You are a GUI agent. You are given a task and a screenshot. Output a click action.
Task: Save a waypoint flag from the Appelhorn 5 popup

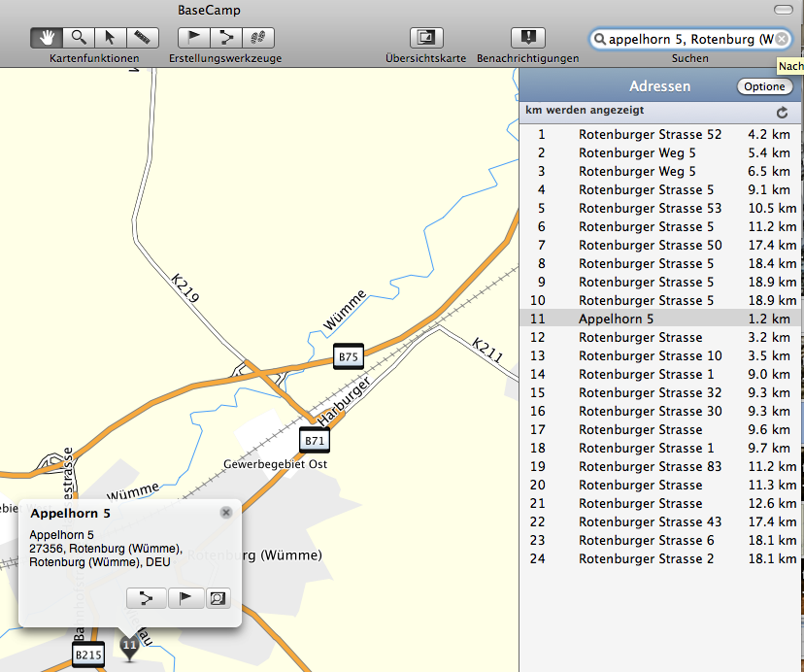click(185, 598)
